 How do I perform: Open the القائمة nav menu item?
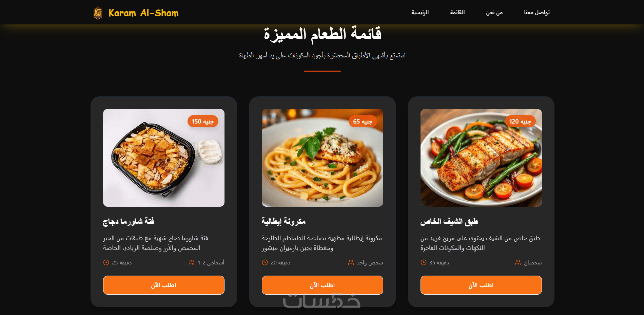(457, 13)
